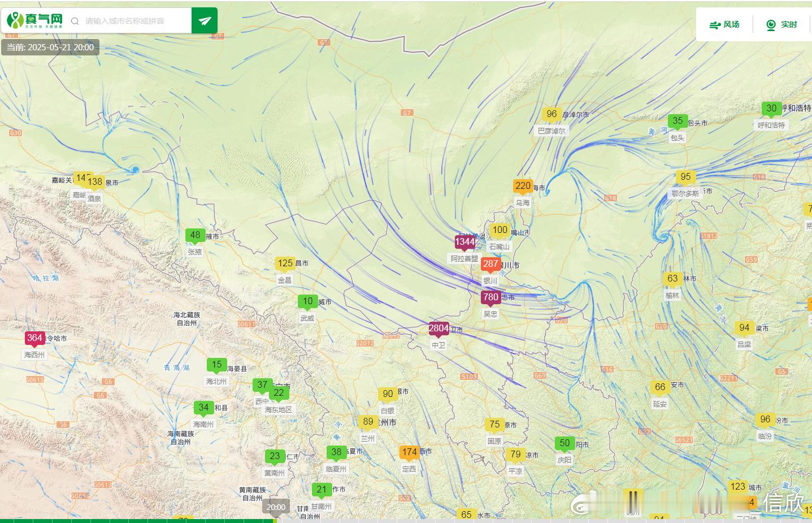This screenshot has height=523, width=812.
Task: Select the 海南州 marker showing 34
Action: (x=203, y=408)
